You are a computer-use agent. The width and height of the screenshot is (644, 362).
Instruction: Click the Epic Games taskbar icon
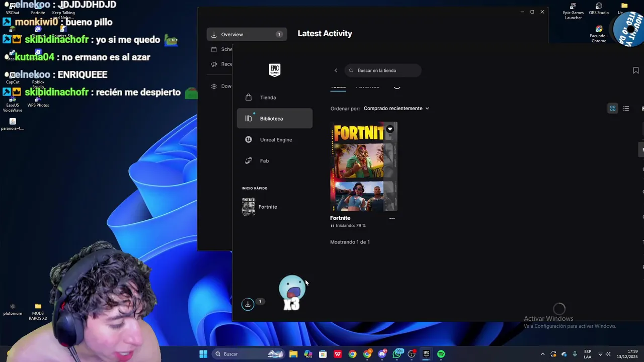click(426, 354)
